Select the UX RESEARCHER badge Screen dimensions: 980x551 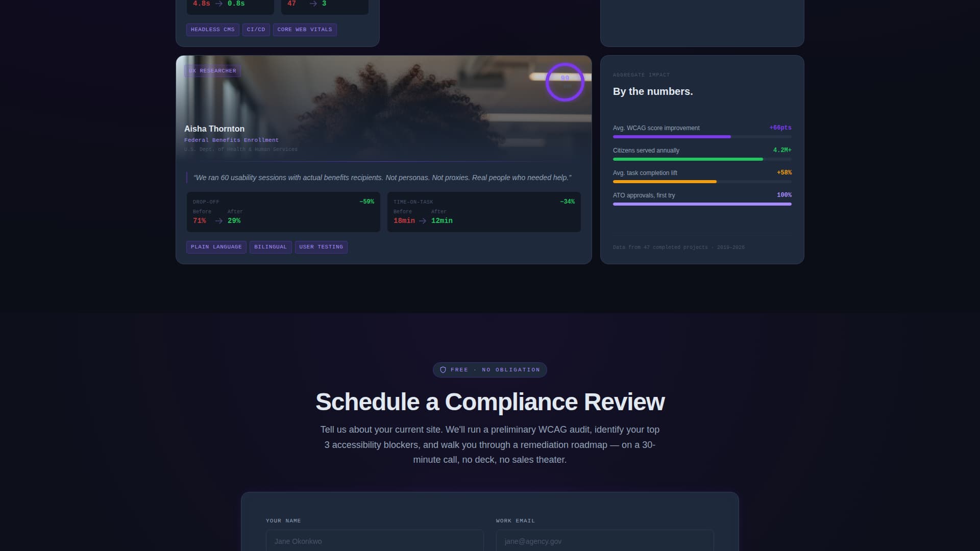point(212,70)
